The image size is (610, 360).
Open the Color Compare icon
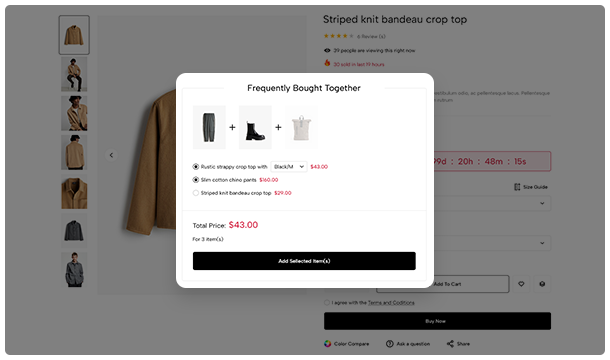point(328,344)
